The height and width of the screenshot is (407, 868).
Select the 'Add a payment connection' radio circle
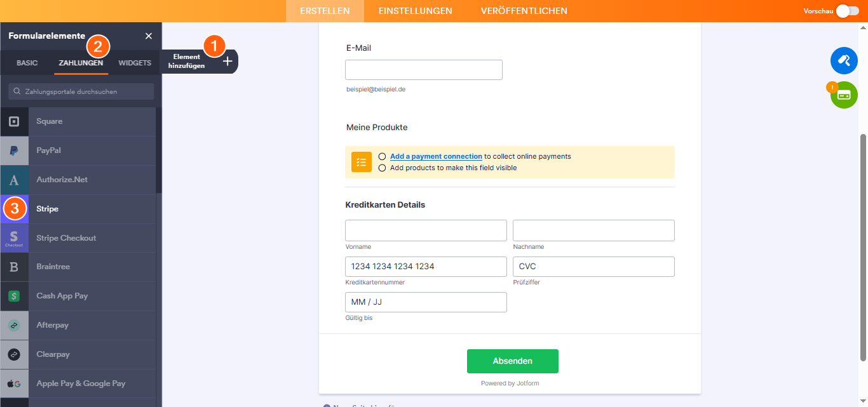pyautogui.click(x=382, y=156)
